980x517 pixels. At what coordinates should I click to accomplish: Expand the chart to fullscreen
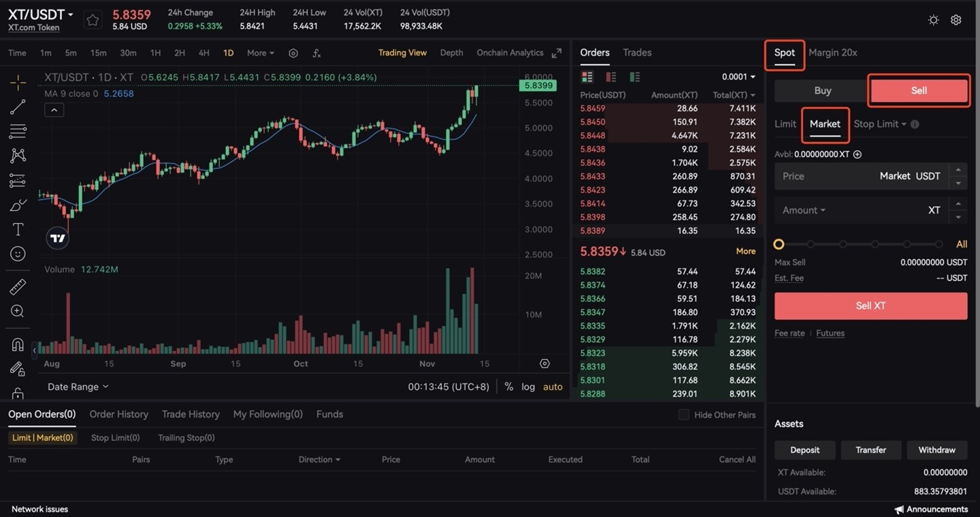557,53
